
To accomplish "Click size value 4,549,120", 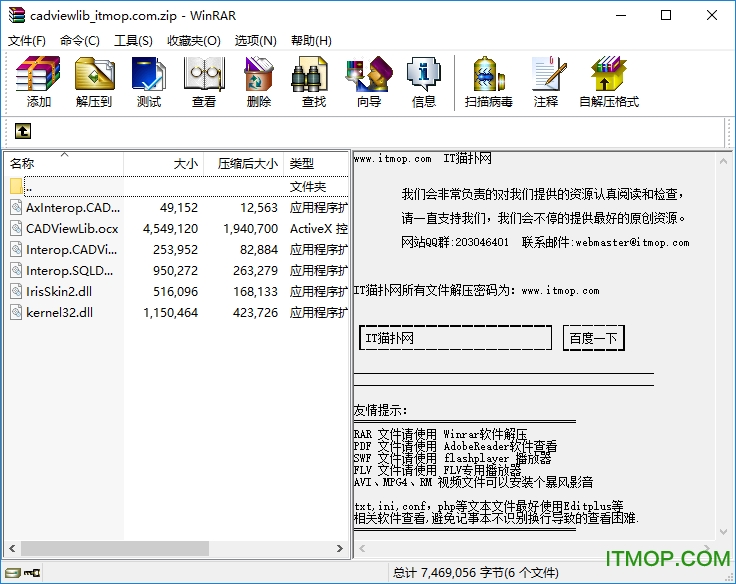I will (170, 229).
